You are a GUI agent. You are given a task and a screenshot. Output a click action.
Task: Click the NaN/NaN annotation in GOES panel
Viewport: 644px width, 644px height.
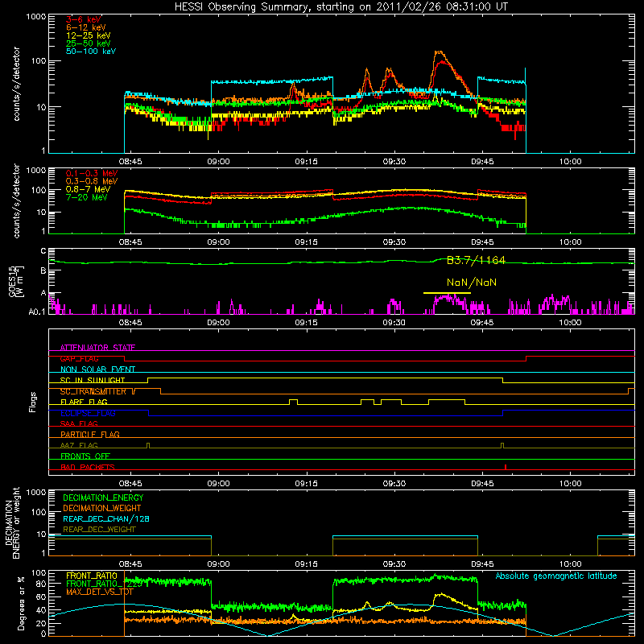click(472, 283)
